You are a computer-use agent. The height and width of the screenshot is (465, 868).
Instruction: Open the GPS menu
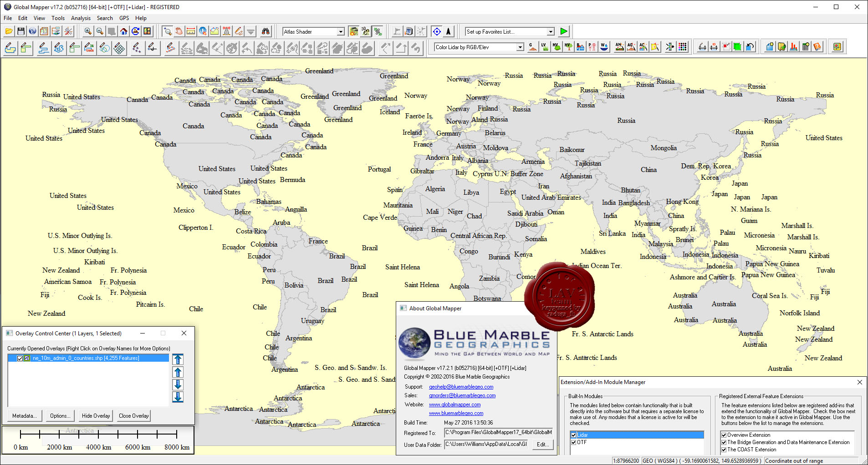[124, 18]
